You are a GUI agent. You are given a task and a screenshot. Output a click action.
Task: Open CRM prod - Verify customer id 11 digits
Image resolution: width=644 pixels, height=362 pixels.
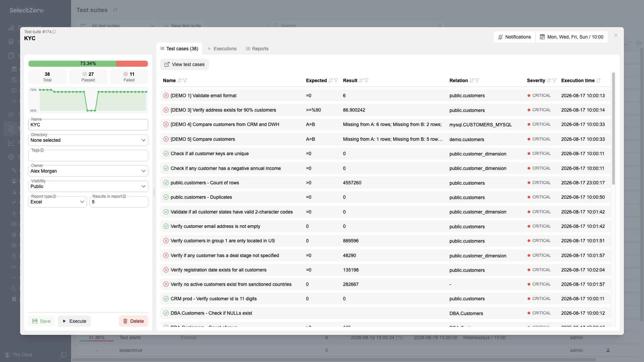pos(385,299)
